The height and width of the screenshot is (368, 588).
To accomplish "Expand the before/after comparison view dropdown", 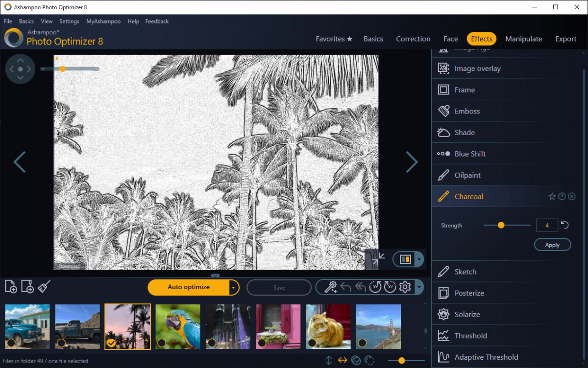I will (418, 259).
